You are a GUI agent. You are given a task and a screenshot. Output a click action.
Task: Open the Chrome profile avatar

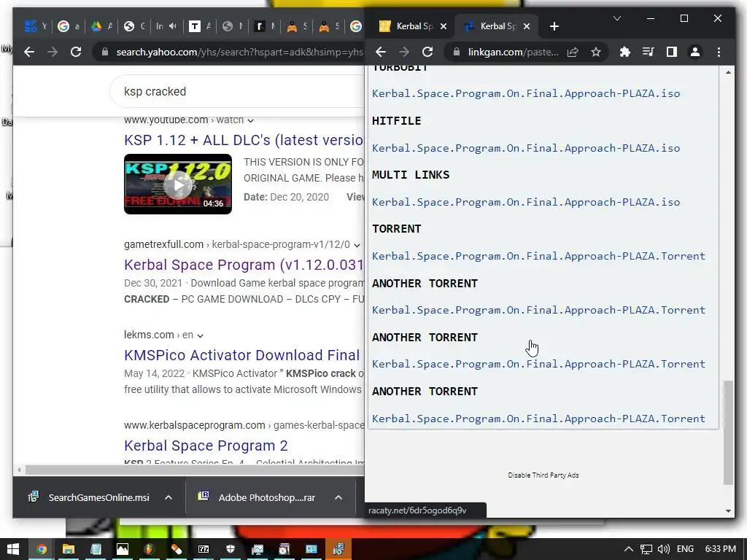coord(695,52)
